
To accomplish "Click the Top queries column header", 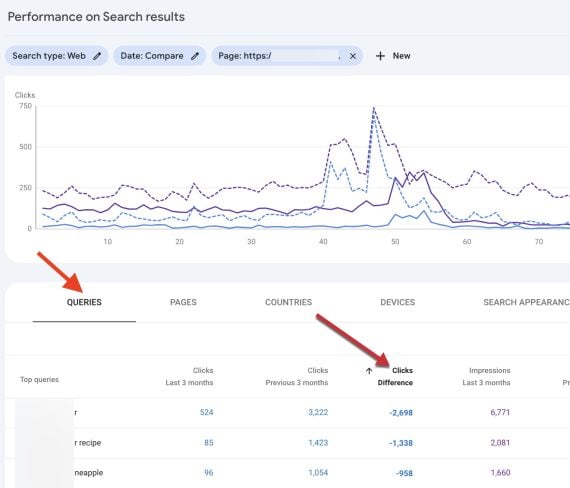I will tap(39, 380).
